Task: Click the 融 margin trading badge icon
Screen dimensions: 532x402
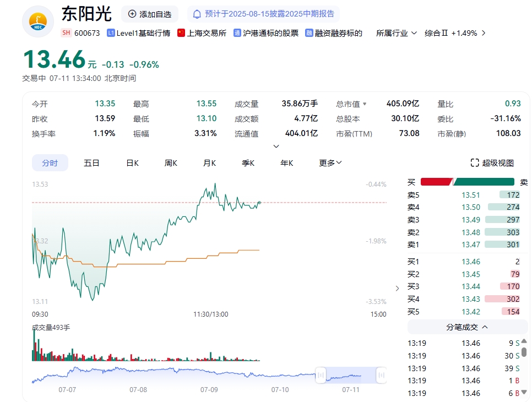Action: [309, 33]
